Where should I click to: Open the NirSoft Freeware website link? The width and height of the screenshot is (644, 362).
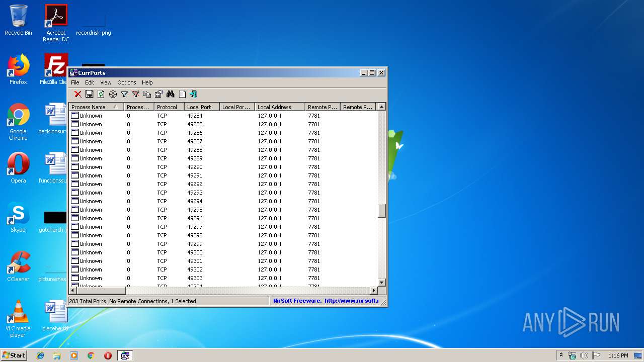[x=326, y=301]
